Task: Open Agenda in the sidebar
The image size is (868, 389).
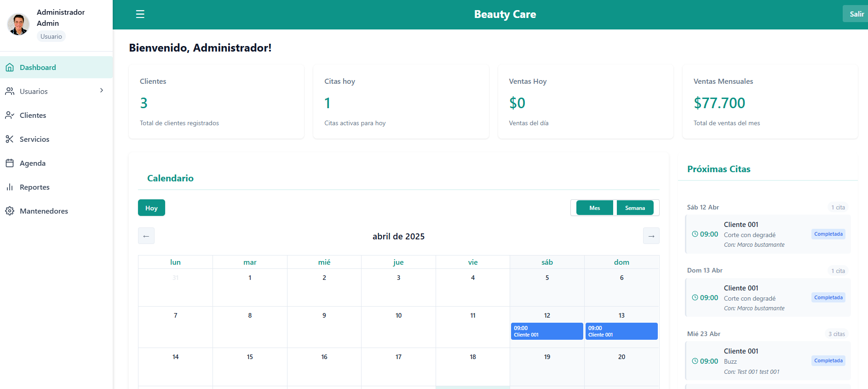Action: [x=56, y=163]
